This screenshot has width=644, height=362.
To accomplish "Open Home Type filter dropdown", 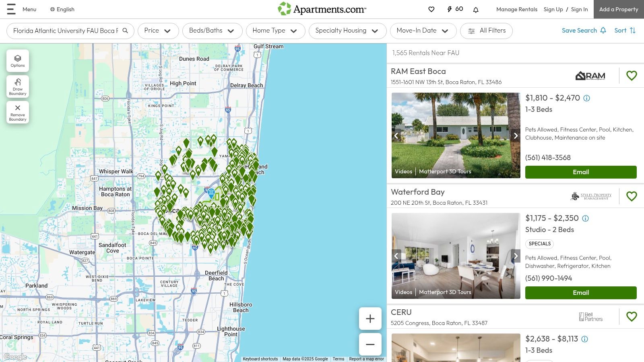I will pyautogui.click(x=275, y=31).
